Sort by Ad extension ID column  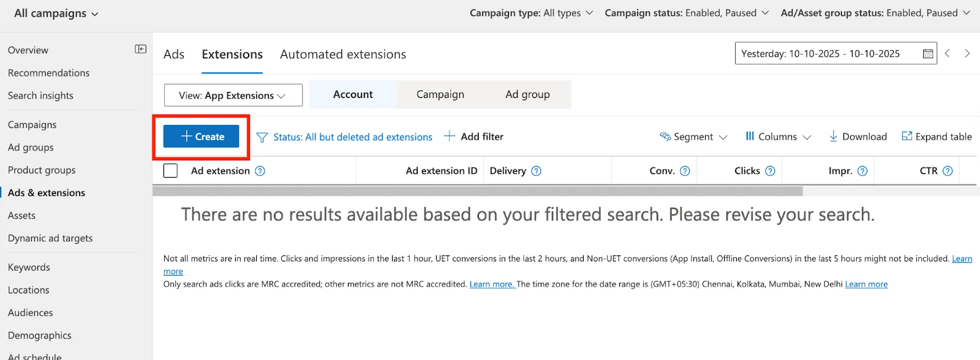click(441, 171)
